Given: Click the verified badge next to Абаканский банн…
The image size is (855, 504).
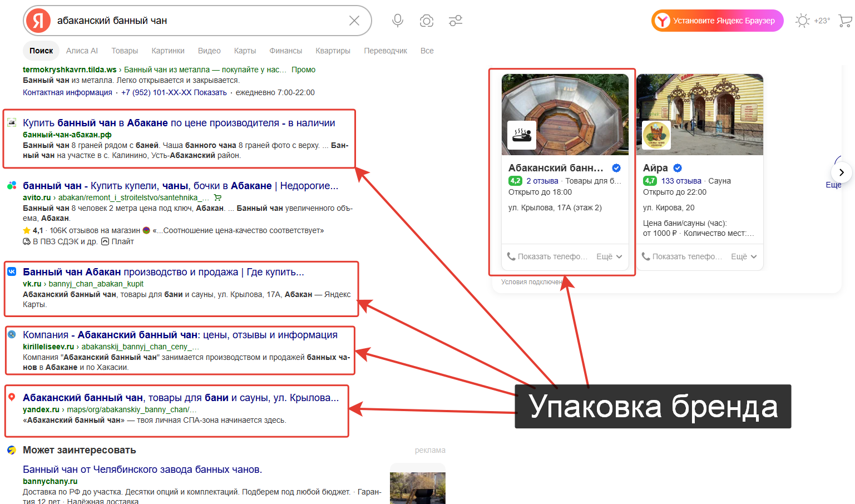Looking at the screenshot, I should (x=616, y=168).
